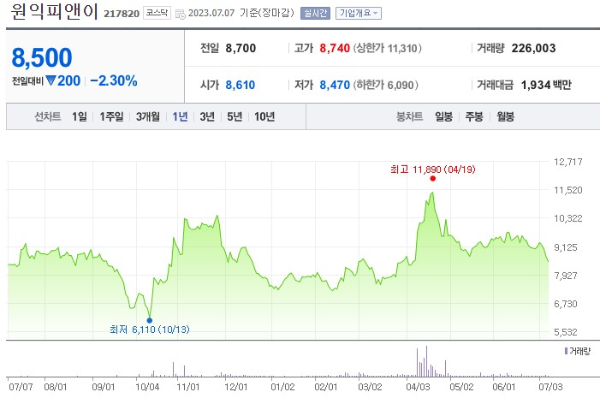
Task: Click the 5,532 price axis label
Action: [x=566, y=332]
